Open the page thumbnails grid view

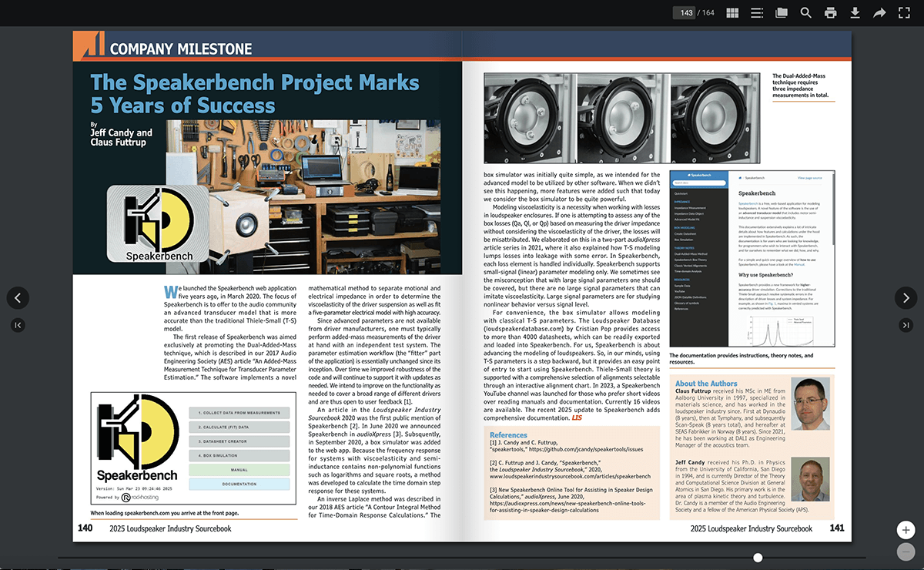point(731,13)
